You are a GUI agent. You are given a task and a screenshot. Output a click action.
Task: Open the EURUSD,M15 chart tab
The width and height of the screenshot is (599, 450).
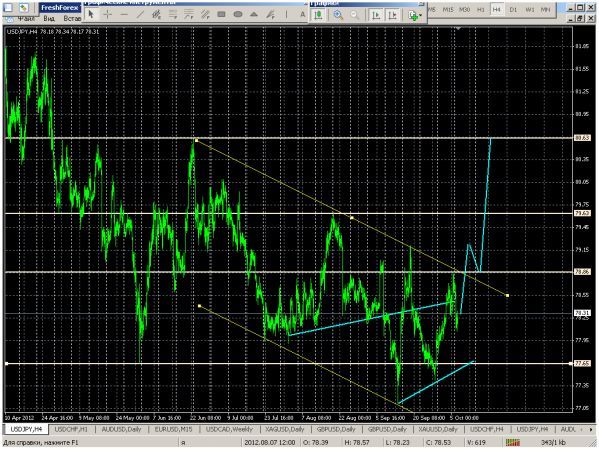173,429
